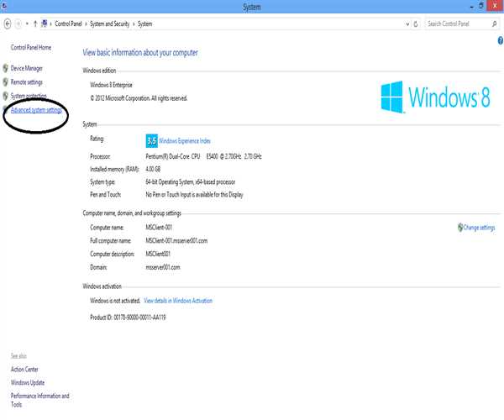Open Windows Update under See also
Image resolution: width=504 pixels, height=420 pixels.
coord(29,382)
